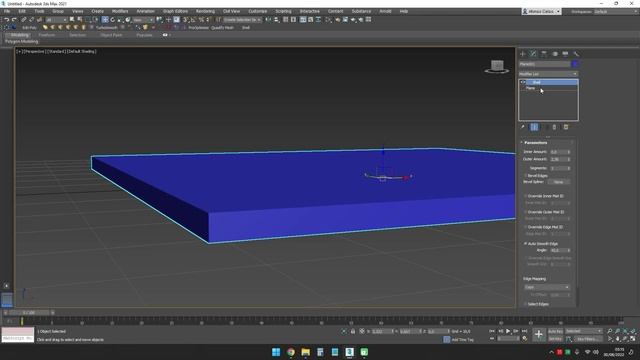This screenshot has height=360, width=640.
Task: Click Remove Modifier trash icon
Action: click(x=554, y=127)
